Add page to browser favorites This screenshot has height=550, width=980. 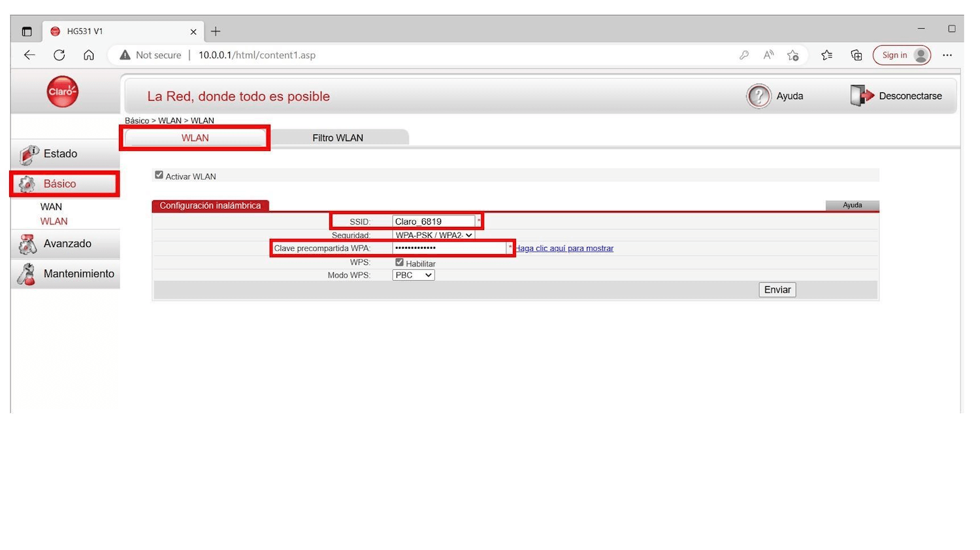click(x=793, y=56)
